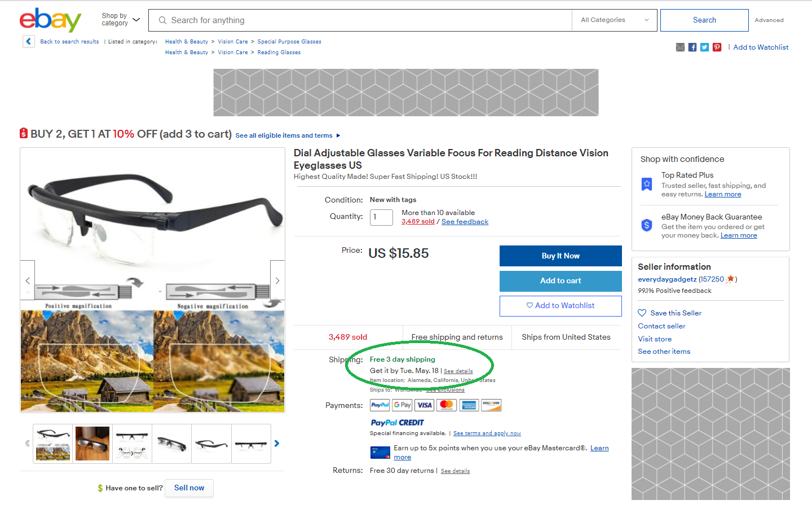This screenshot has height=509, width=812.
Task: Share listing via email icon
Action: click(x=680, y=47)
